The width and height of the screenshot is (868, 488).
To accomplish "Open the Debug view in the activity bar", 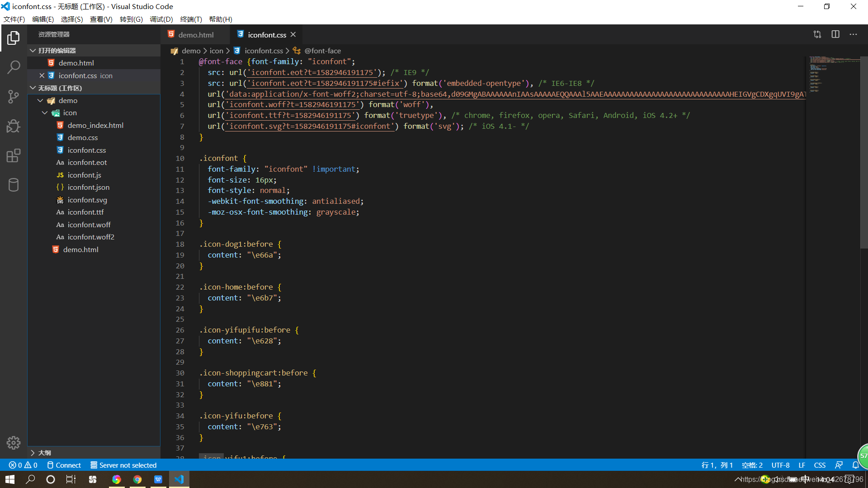I will point(14,126).
